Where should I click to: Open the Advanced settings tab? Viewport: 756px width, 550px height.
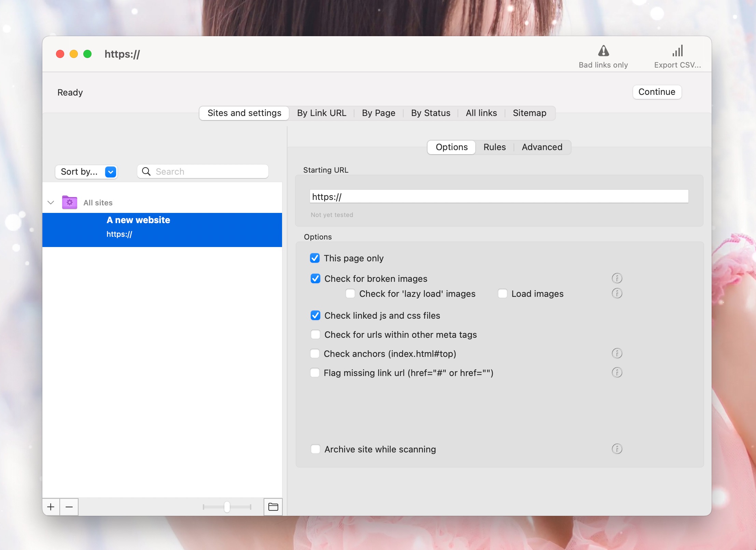click(x=542, y=147)
